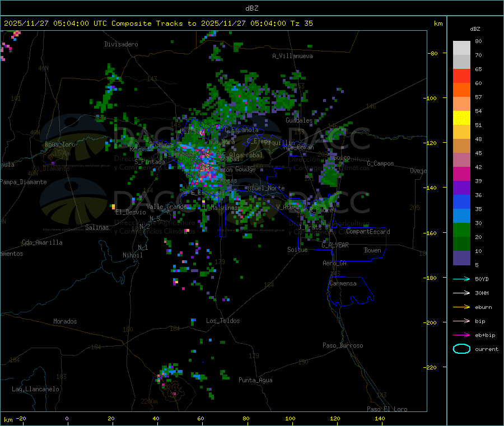
Task: Click the 'Los_Toldos' map label
Action: (x=223, y=321)
